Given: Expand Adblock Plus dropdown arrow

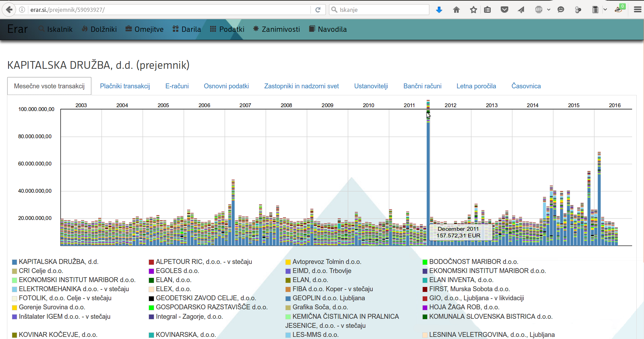Looking at the screenshot, I should click(549, 10).
